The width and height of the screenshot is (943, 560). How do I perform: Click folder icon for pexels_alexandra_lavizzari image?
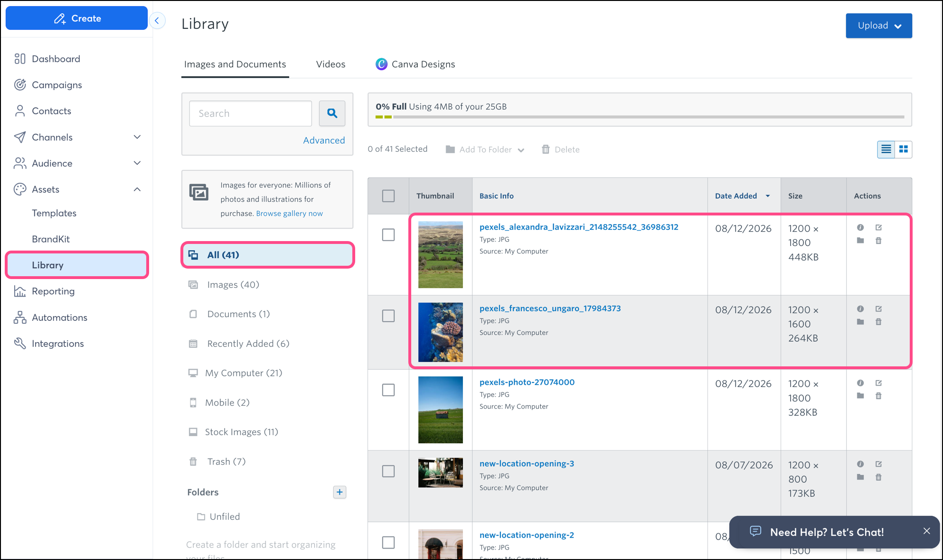(860, 241)
